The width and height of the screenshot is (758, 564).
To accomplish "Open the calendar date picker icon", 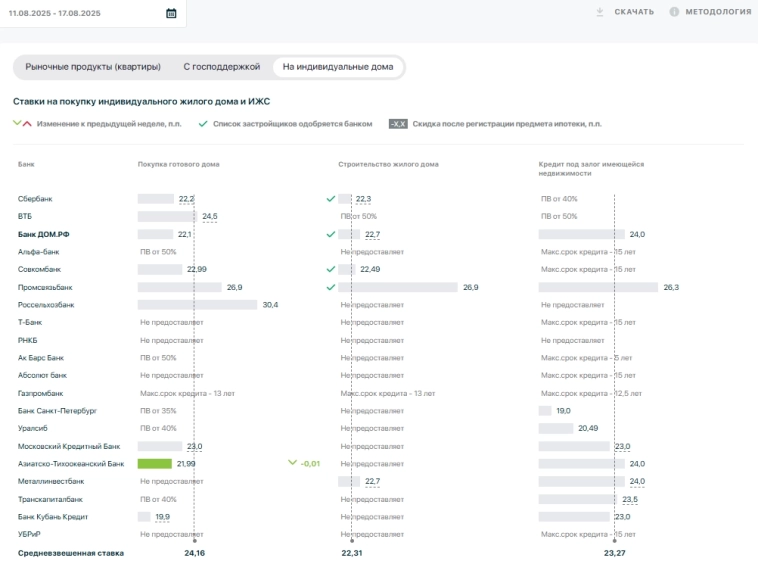I will pos(171,13).
